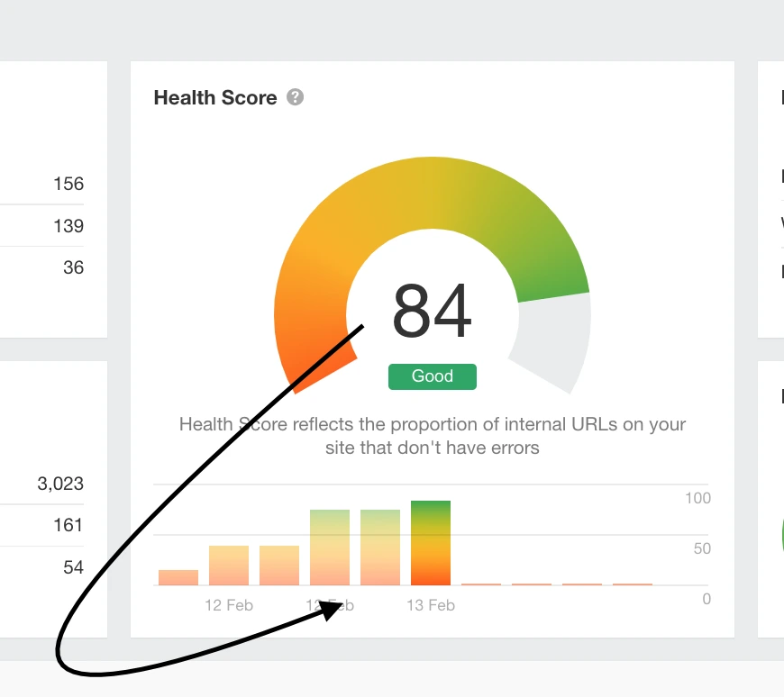Open the 3,023 count in left panel
Image resolution: width=784 pixels, height=697 pixels.
click(x=60, y=484)
